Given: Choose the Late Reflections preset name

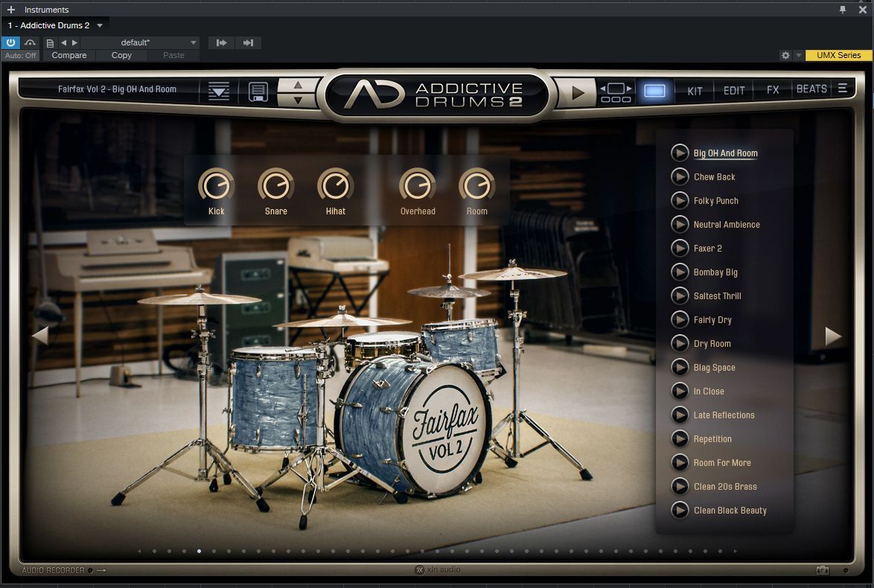Looking at the screenshot, I should [x=724, y=415].
